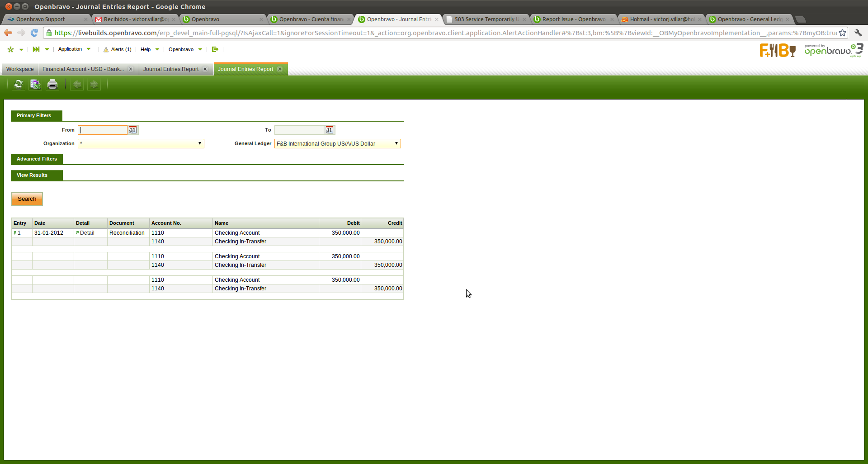This screenshot has height=464, width=868.
Task: Click the export report toolbar icon
Action: pyautogui.click(x=35, y=84)
